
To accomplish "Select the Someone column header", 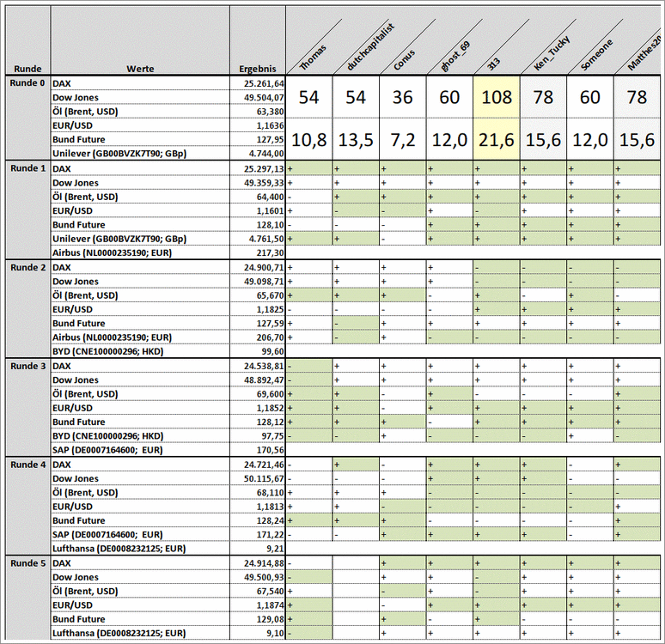I will pyautogui.click(x=597, y=55).
